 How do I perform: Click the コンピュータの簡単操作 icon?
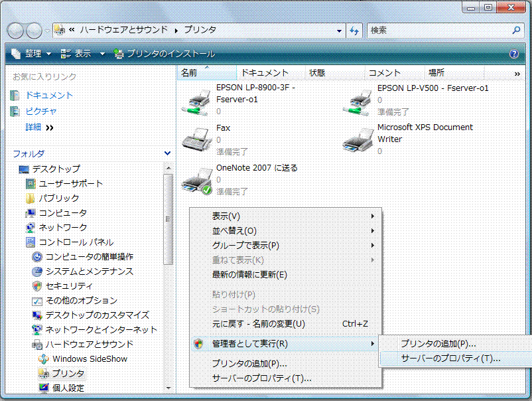tap(37, 257)
